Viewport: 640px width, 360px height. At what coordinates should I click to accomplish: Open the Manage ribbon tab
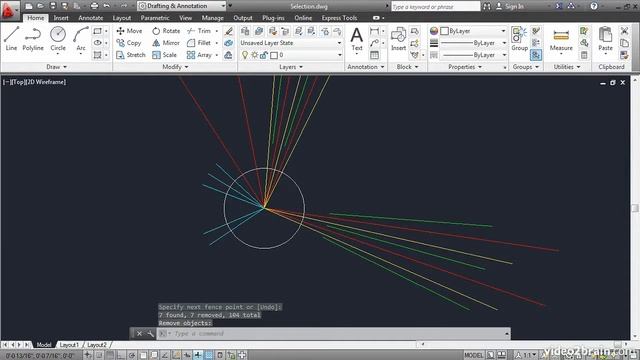pos(212,18)
